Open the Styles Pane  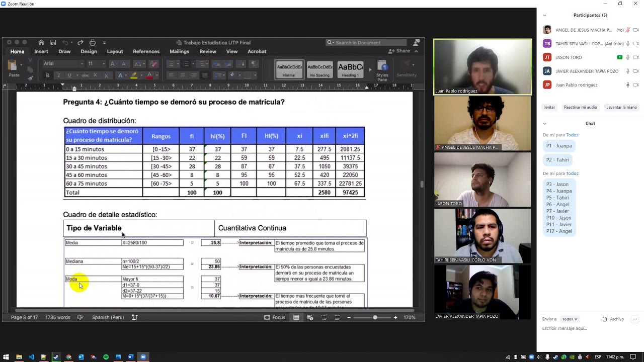tap(382, 70)
